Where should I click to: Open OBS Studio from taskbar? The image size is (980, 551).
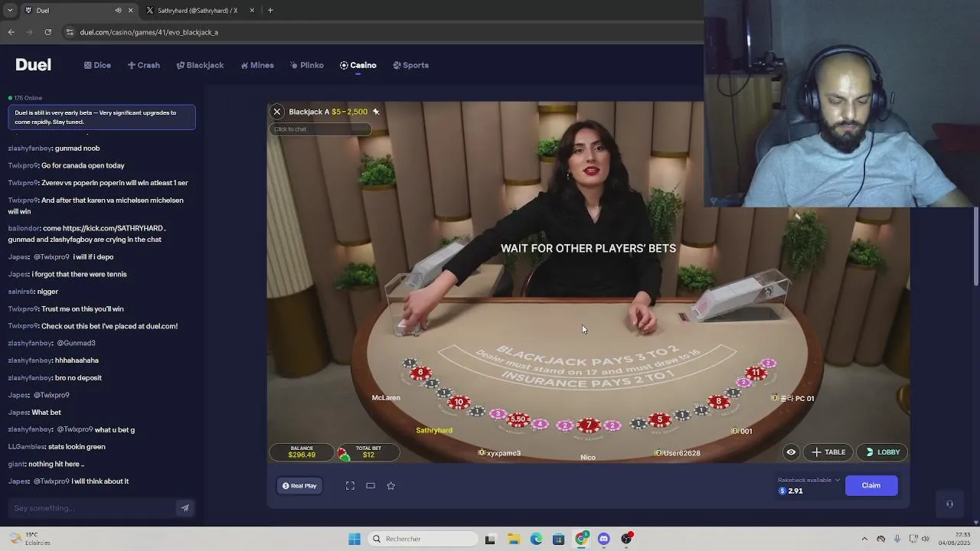click(626, 539)
